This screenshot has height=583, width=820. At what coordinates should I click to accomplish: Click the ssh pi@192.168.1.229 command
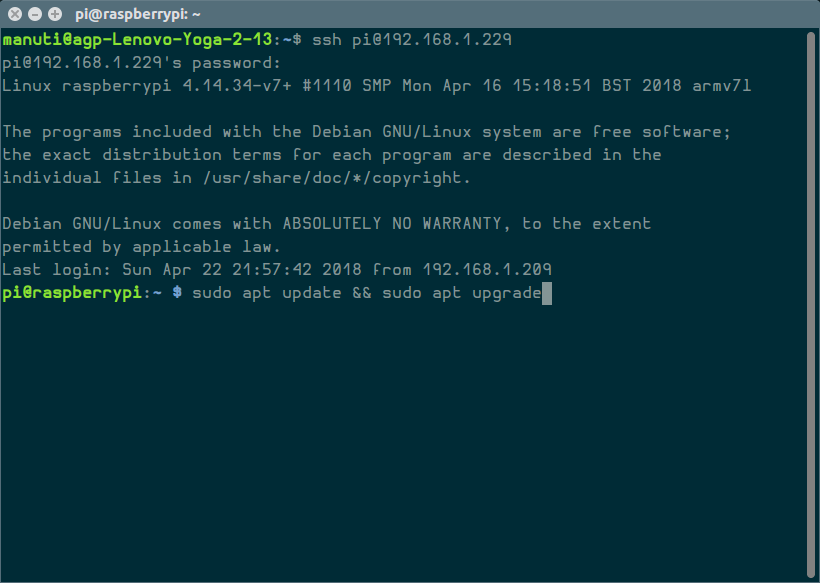[x=412, y=40]
